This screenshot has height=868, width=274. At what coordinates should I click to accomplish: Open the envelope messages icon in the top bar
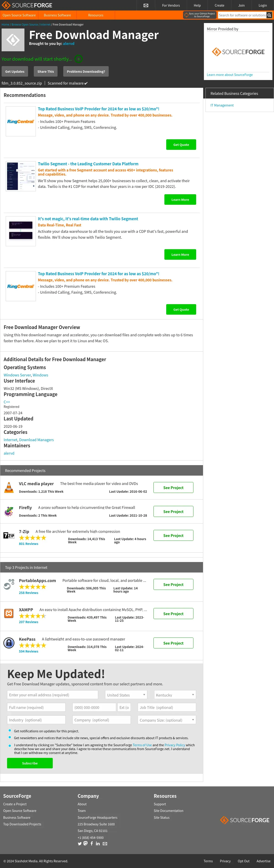(146, 5)
